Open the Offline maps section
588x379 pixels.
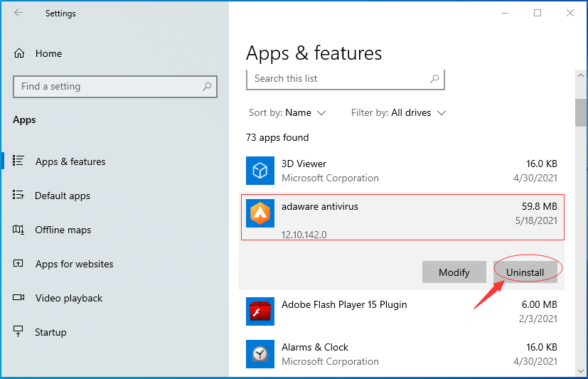click(x=63, y=230)
